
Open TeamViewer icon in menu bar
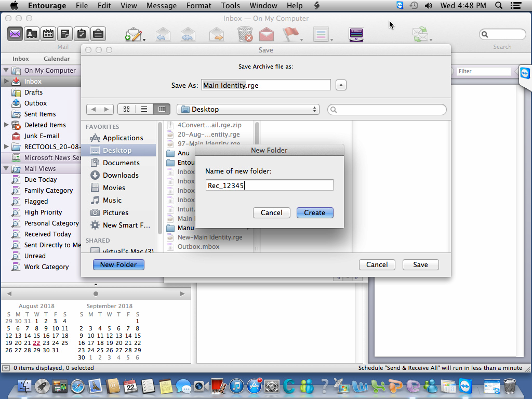click(x=400, y=5)
